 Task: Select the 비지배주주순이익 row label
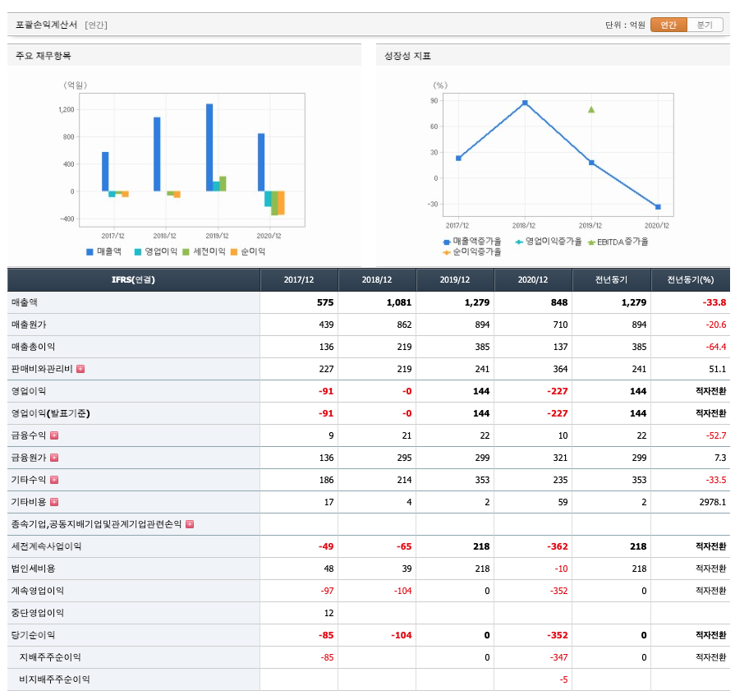pos(54,679)
